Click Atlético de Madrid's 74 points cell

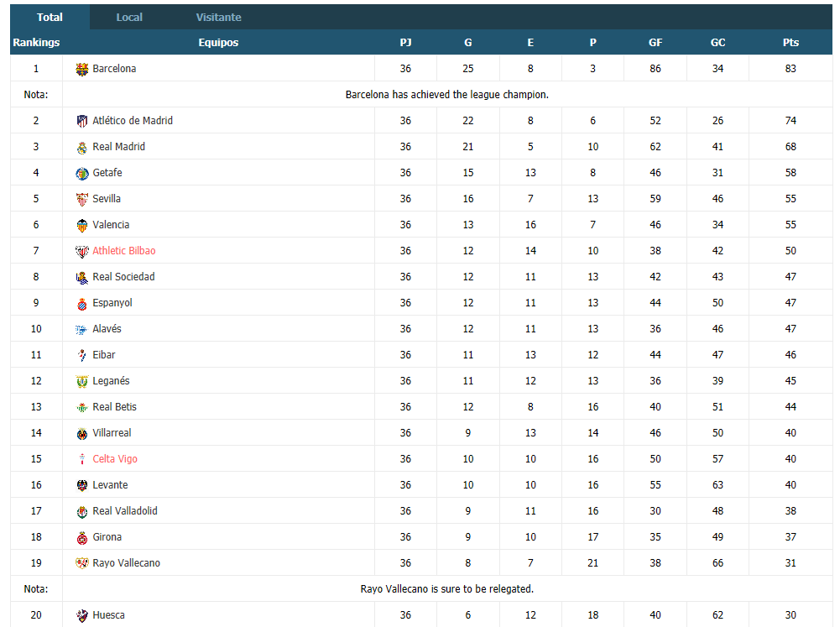point(790,121)
